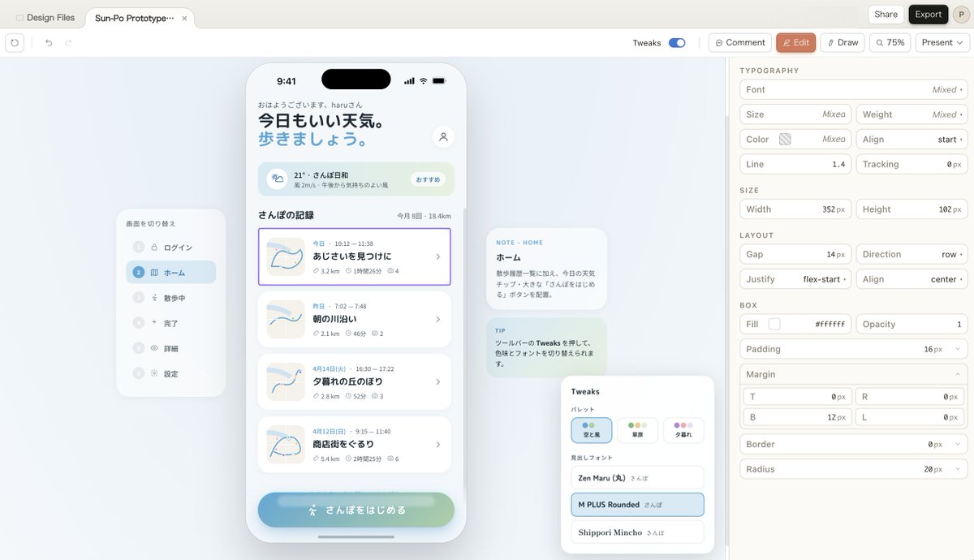Open the Align start dropdown
The height and width of the screenshot is (560, 974).
(911, 139)
